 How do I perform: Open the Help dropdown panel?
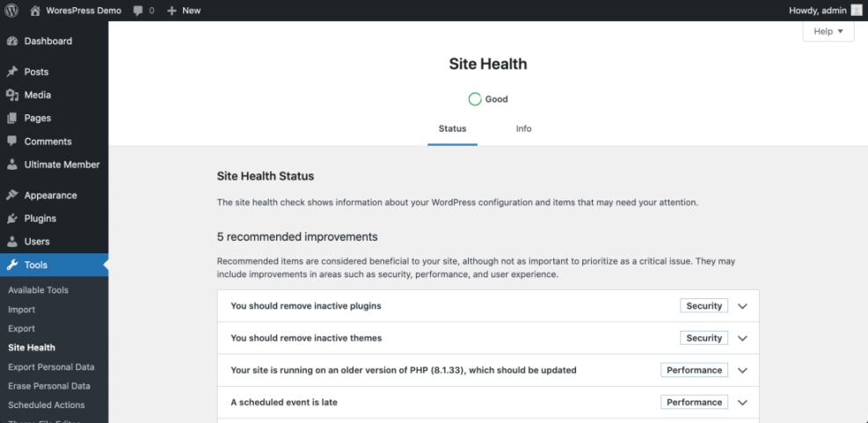coord(828,32)
